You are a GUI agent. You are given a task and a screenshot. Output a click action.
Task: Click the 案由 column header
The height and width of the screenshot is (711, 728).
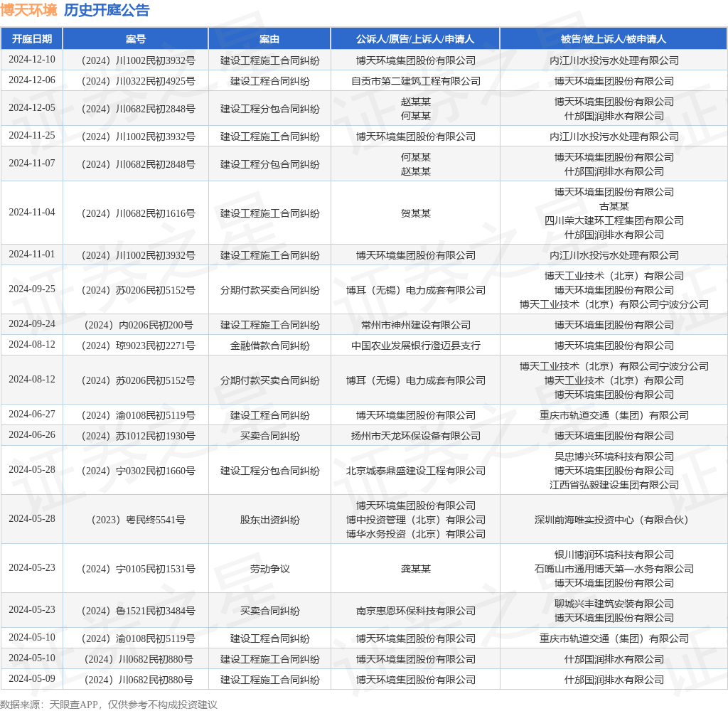click(269, 39)
